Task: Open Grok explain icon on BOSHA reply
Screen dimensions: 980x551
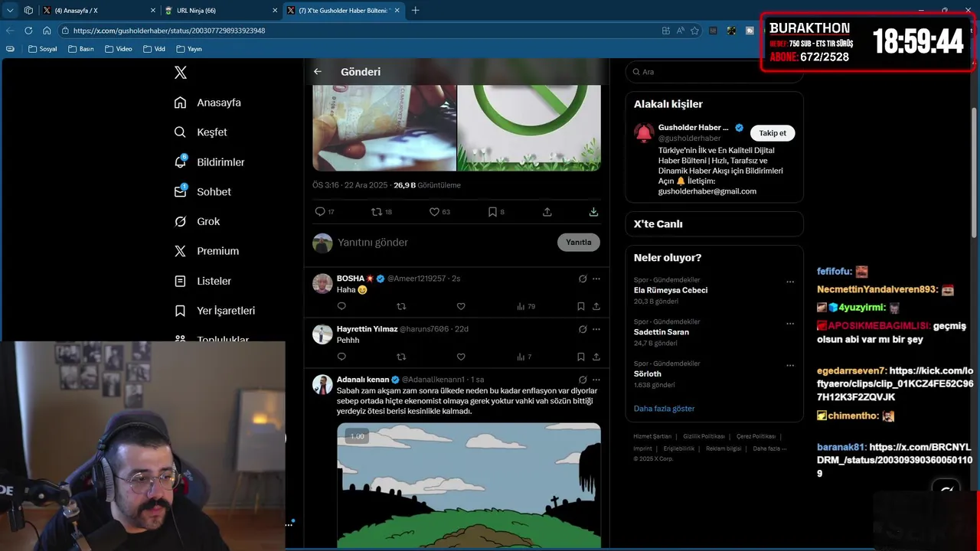Action: tap(583, 279)
